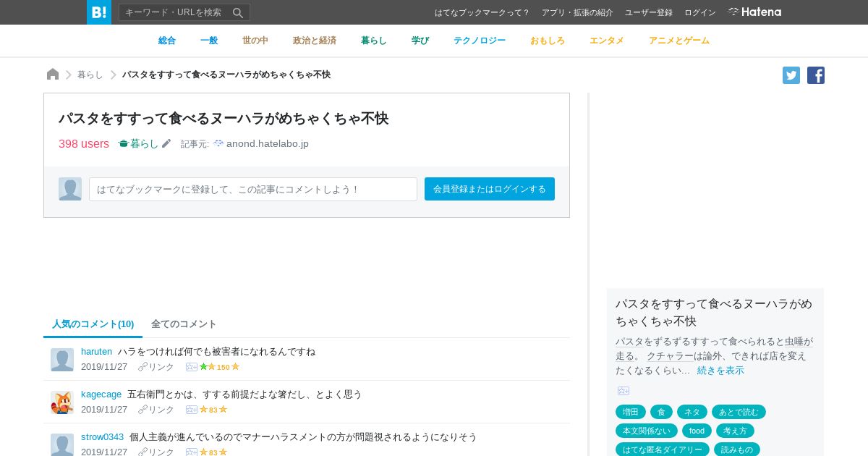The width and height of the screenshot is (868, 456).
Task: Open the haruten username link
Action: [96, 351]
